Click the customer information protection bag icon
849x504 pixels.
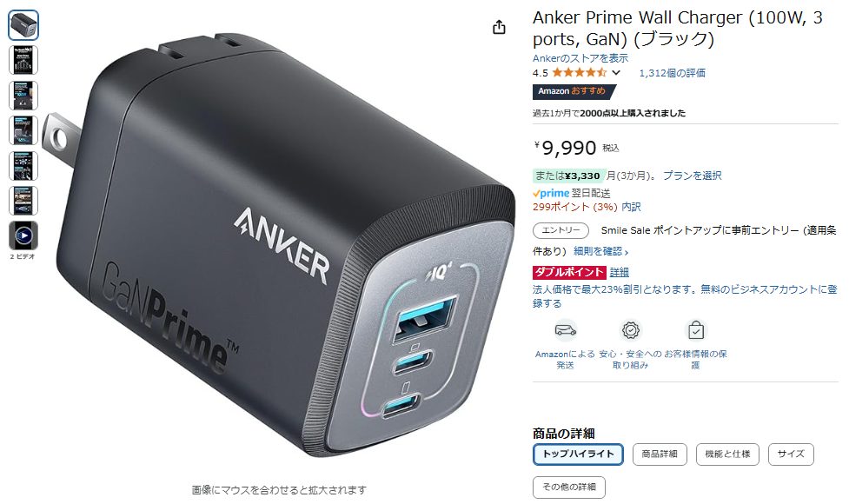[x=696, y=329]
